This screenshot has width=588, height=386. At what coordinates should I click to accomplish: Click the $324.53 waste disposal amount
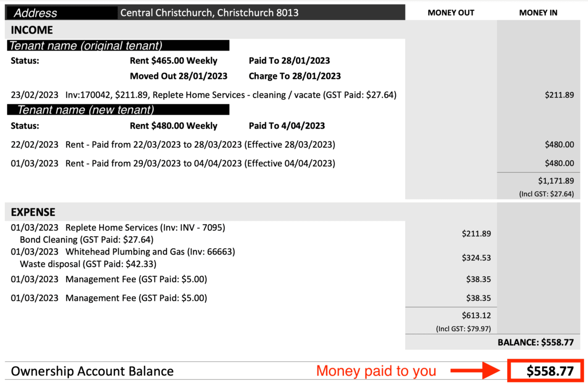476,258
